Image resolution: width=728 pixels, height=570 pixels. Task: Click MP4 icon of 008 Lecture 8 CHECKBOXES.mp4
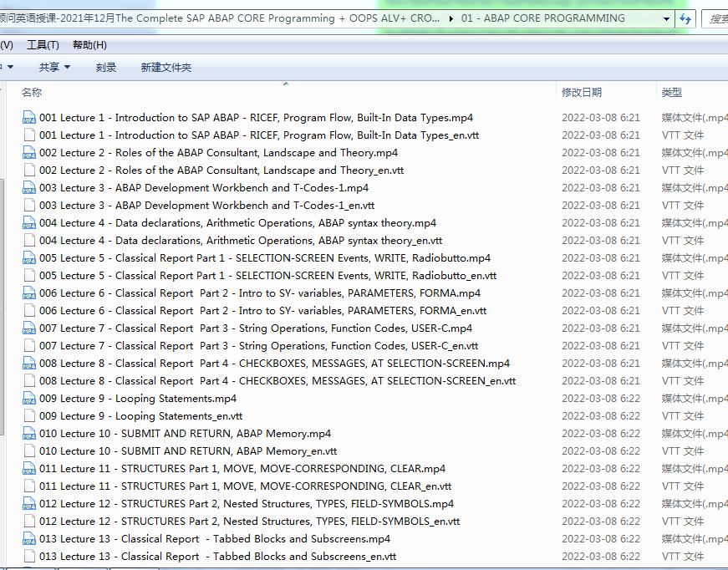click(29, 363)
